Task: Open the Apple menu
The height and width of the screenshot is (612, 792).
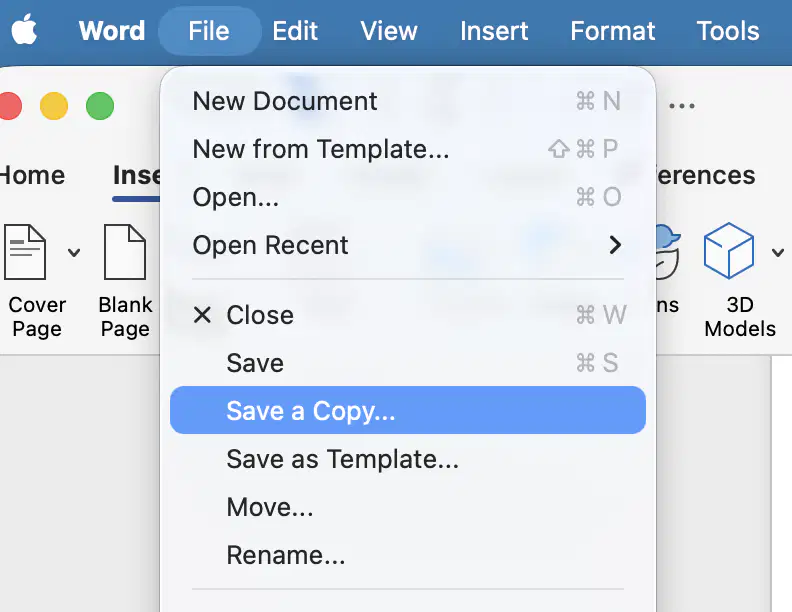Action: pyautogui.click(x=24, y=30)
